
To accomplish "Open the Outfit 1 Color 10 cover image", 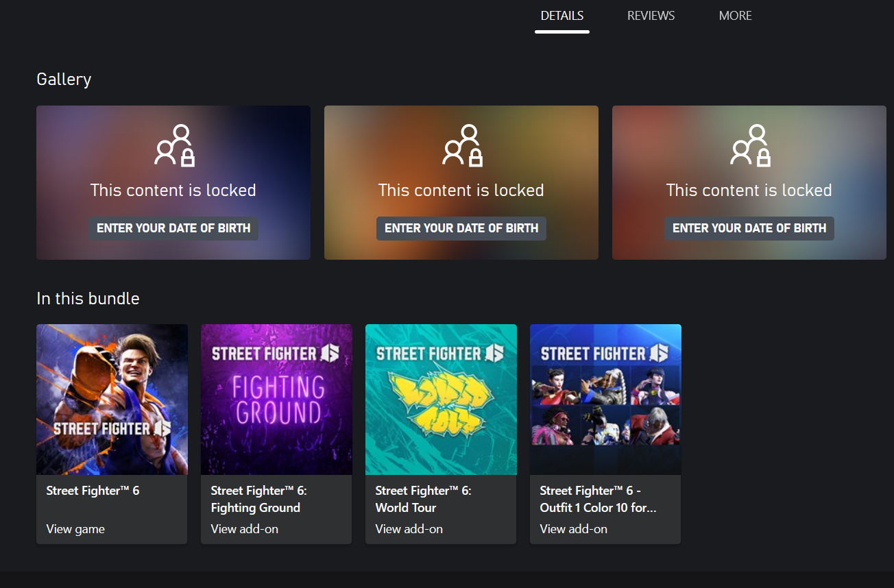I will coord(605,400).
